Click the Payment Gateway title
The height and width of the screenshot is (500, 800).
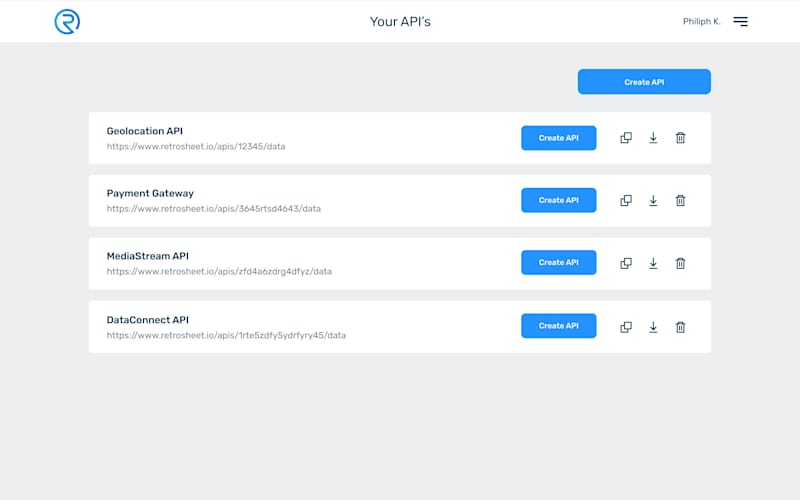point(150,193)
